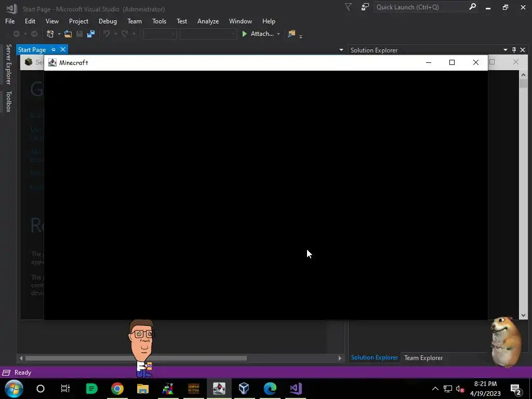This screenshot has height=399, width=532.
Task: Click the Navigate Forward toolbar icon
Action: coord(34,34)
